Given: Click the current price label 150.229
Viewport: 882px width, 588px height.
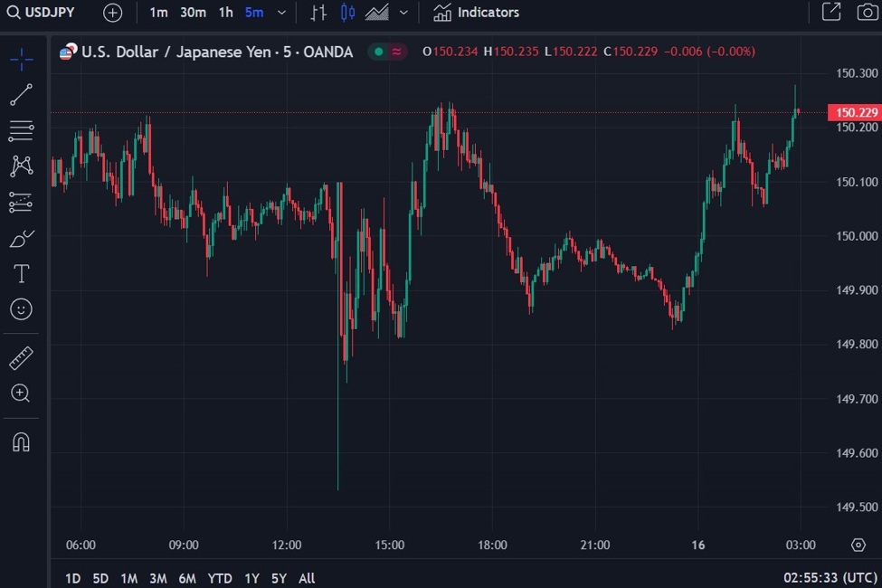Looking at the screenshot, I should click(x=853, y=112).
